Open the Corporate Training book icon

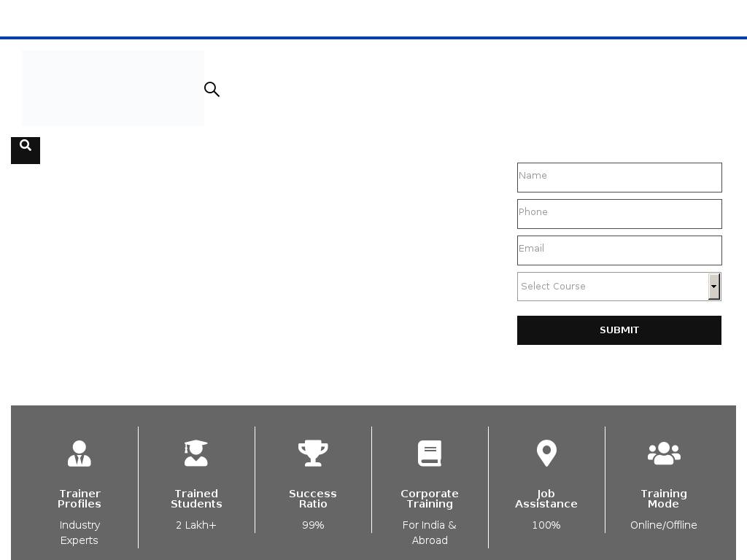point(430,454)
